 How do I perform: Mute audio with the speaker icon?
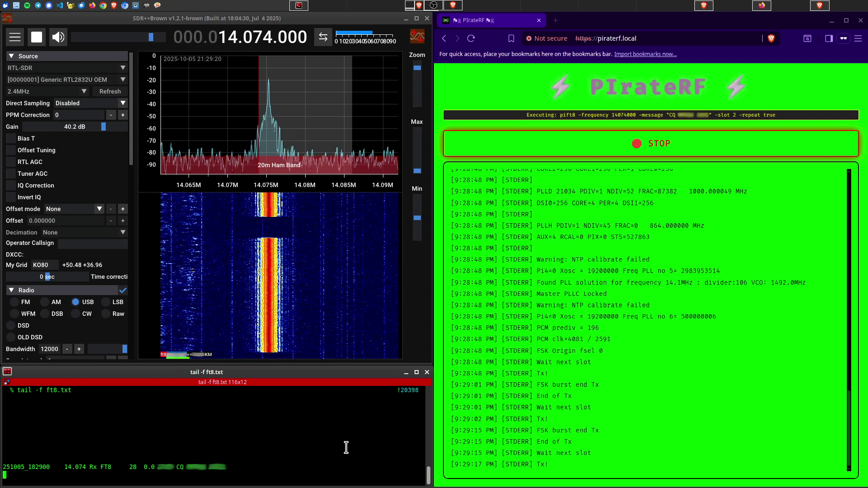click(58, 37)
